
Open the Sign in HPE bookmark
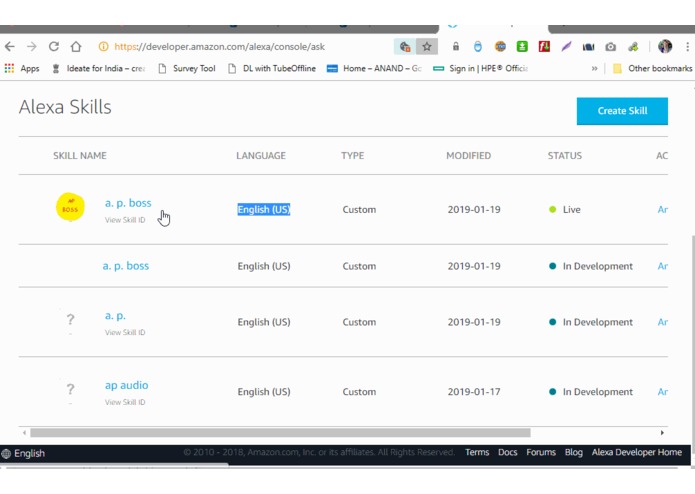(481, 69)
